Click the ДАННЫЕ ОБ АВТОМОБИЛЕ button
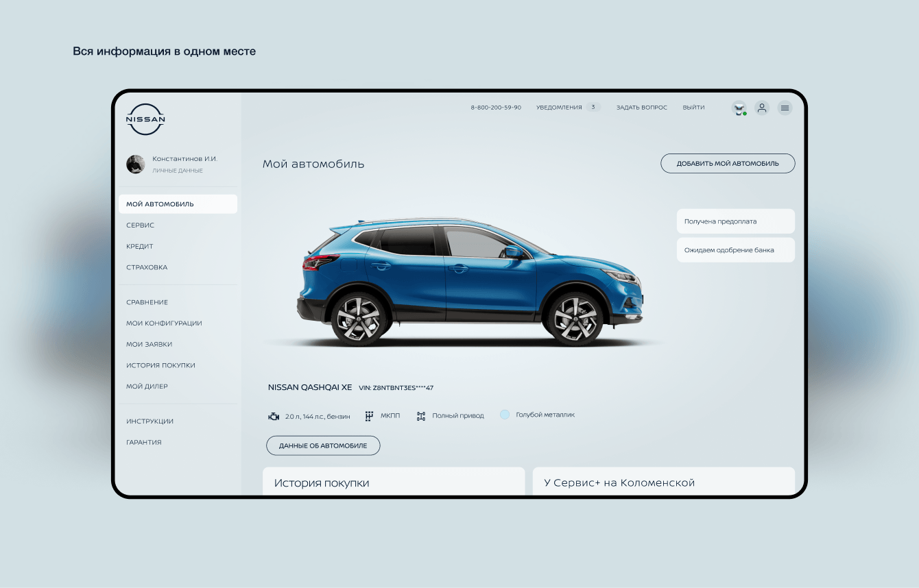This screenshot has height=588, width=919. point(323,445)
